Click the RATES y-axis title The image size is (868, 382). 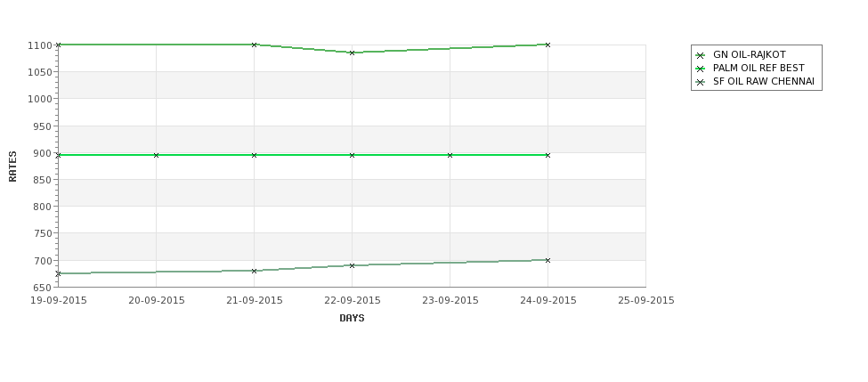[12, 167]
